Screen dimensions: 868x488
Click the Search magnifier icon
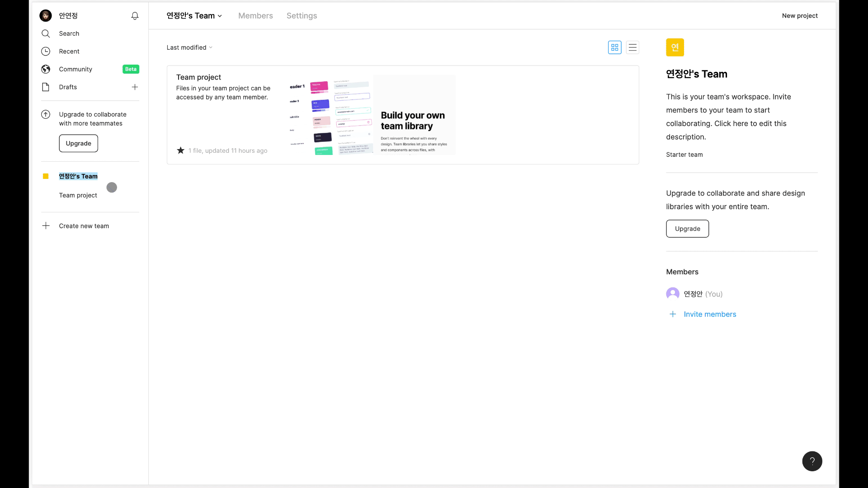pos(46,33)
